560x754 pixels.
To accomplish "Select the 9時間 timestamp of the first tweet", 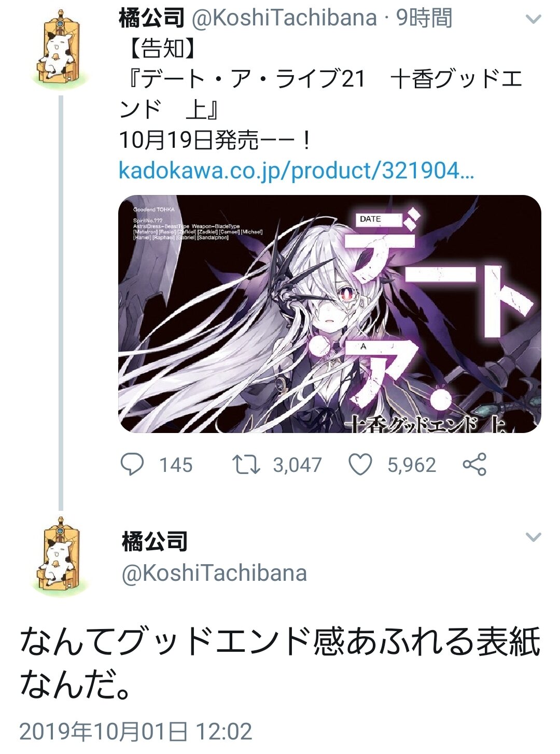I will coord(424,18).
